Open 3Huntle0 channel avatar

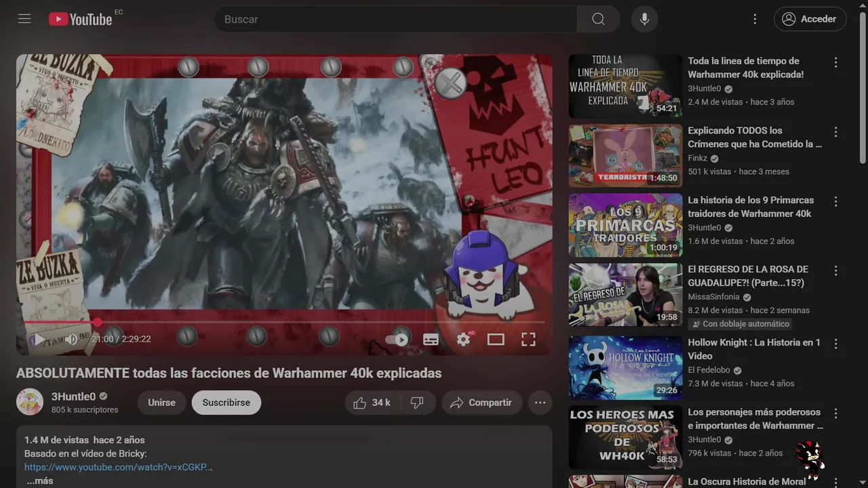click(x=30, y=402)
